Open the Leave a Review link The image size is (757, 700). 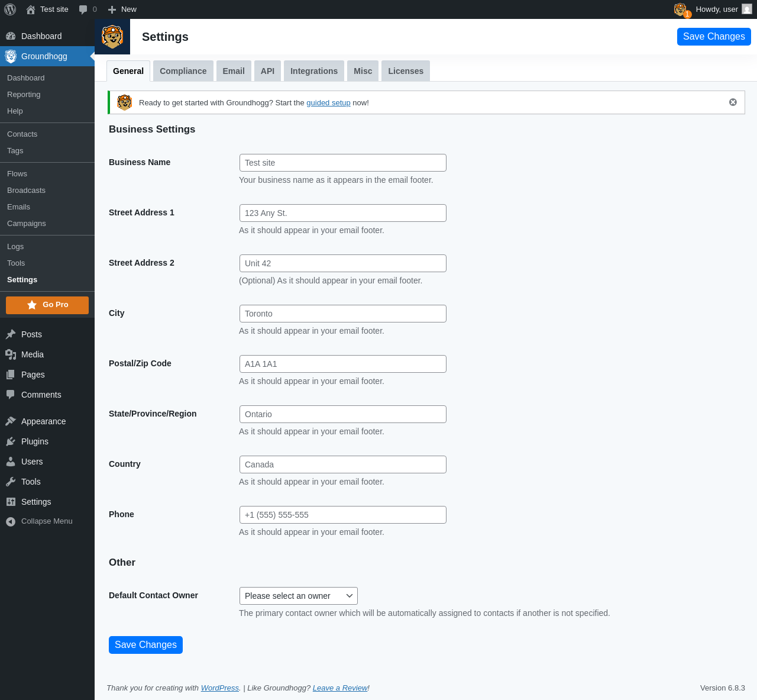[x=340, y=688]
